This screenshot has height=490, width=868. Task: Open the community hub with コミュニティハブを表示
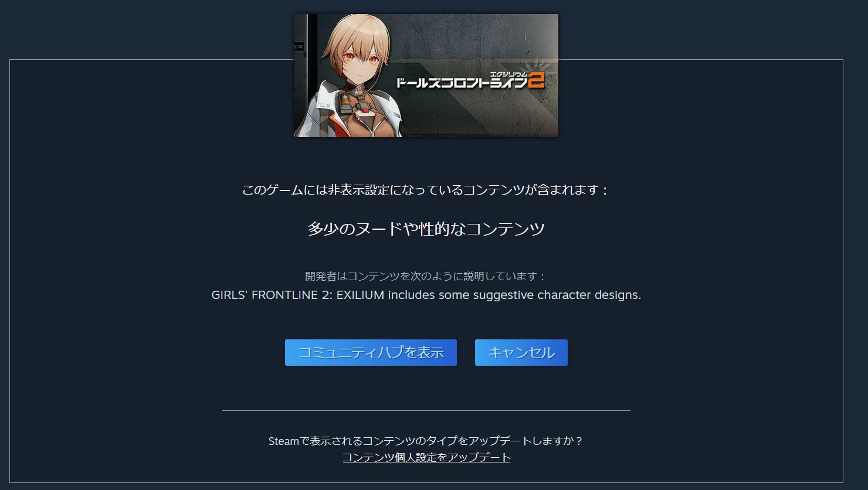(x=371, y=352)
